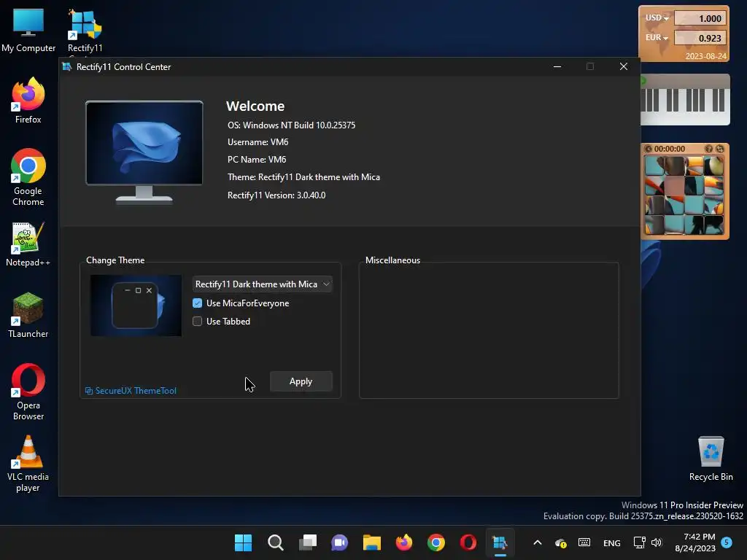Close the Rectify11 Control Center window
Image resolution: width=747 pixels, height=560 pixels.
[623, 66]
